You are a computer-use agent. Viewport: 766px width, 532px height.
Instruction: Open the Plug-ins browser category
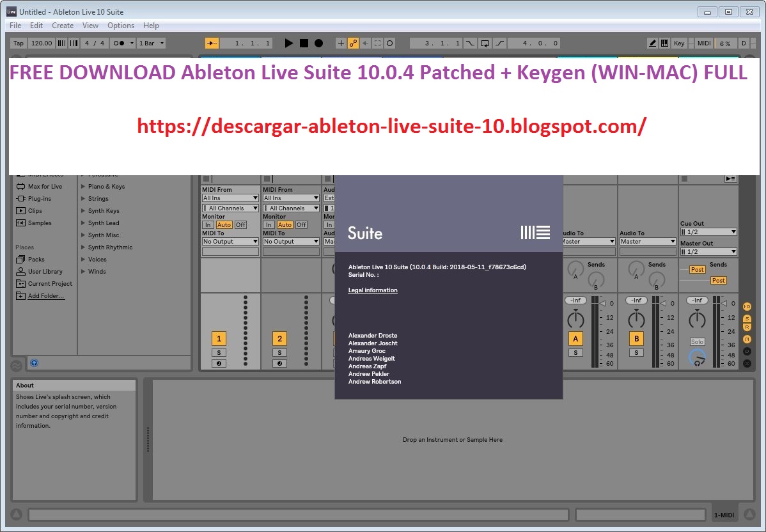pos(34,198)
